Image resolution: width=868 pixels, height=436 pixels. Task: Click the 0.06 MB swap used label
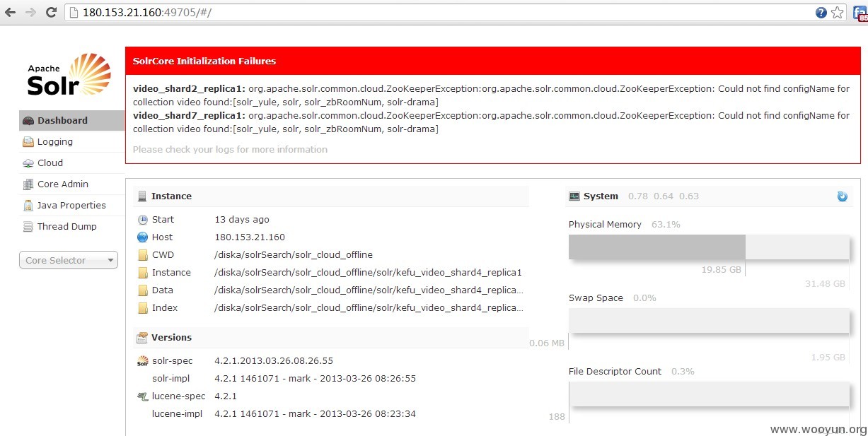[547, 343]
